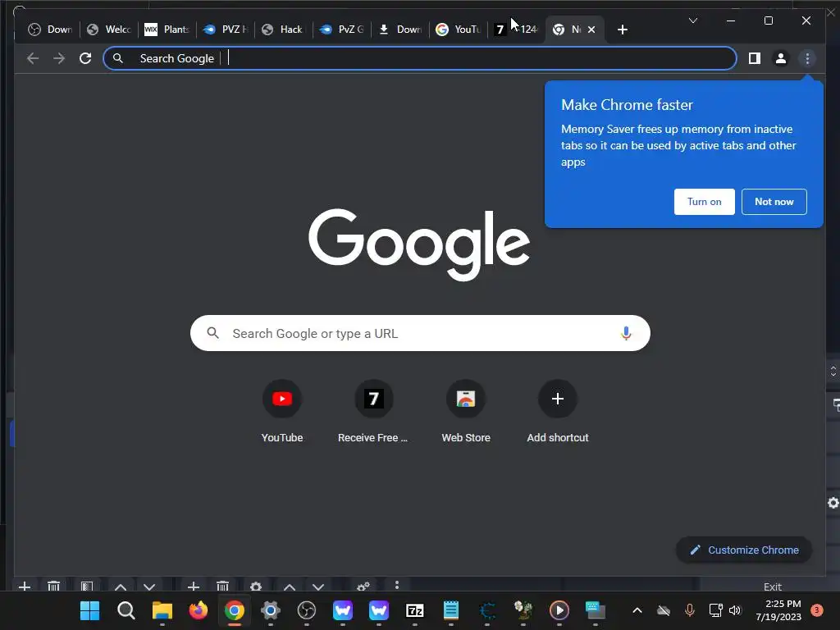Click the browser forward arrow

click(59, 58)
